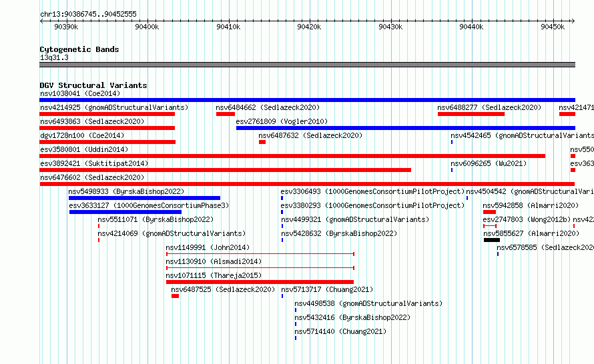Image resolution: width=594 pixels, height=364 pixels.
Task: Click the dgv1728n100 (Coe2014) label
Action: pos(82,135)
